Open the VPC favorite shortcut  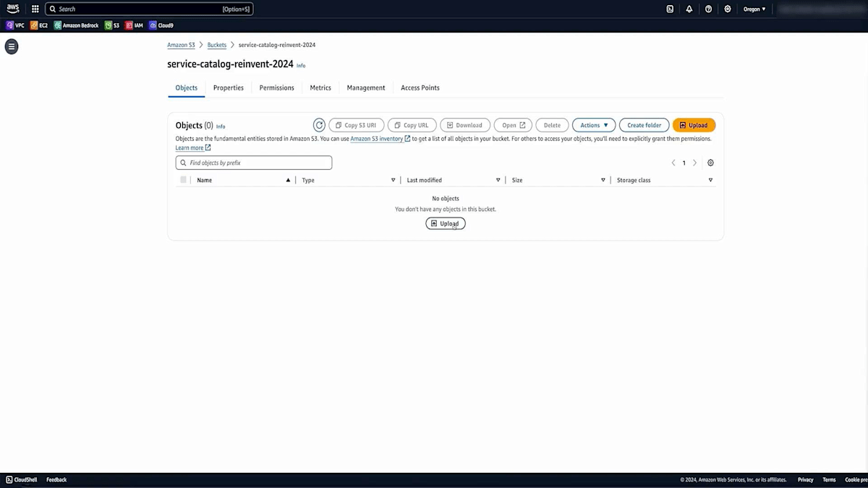pos(15,25)
